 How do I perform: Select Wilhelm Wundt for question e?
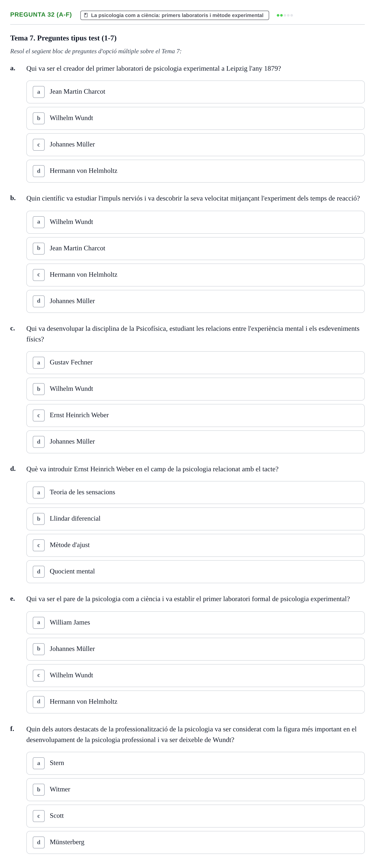pos(195,676)
